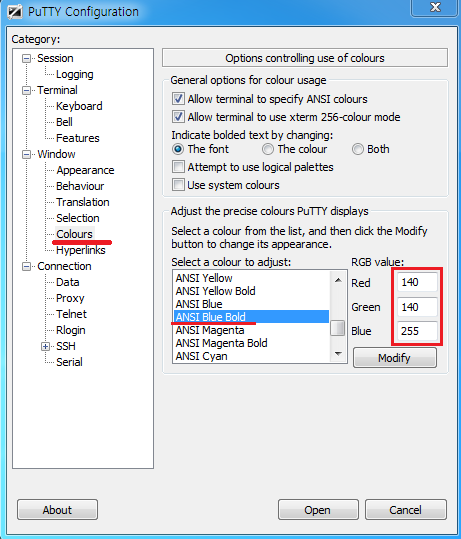This screenshot has width=461, height=539.
Task: Choose ANSI Blue in colour list
Action: [252, 304]
